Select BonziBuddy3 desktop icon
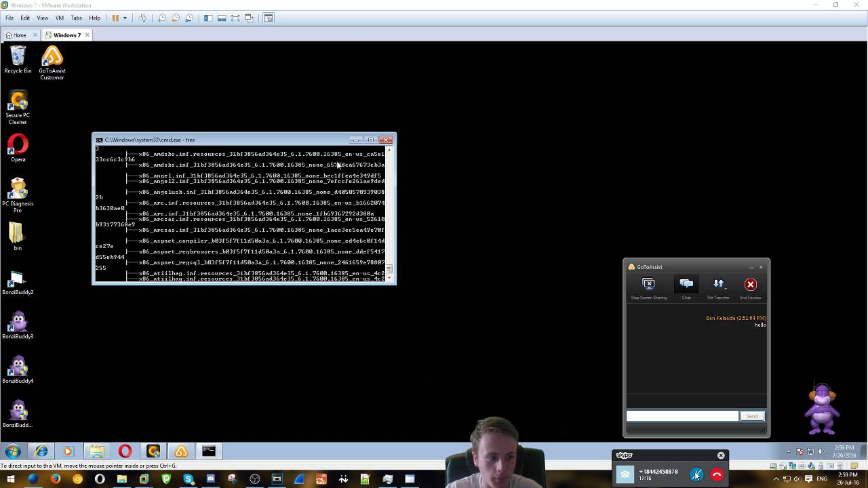 click(18, 325)
